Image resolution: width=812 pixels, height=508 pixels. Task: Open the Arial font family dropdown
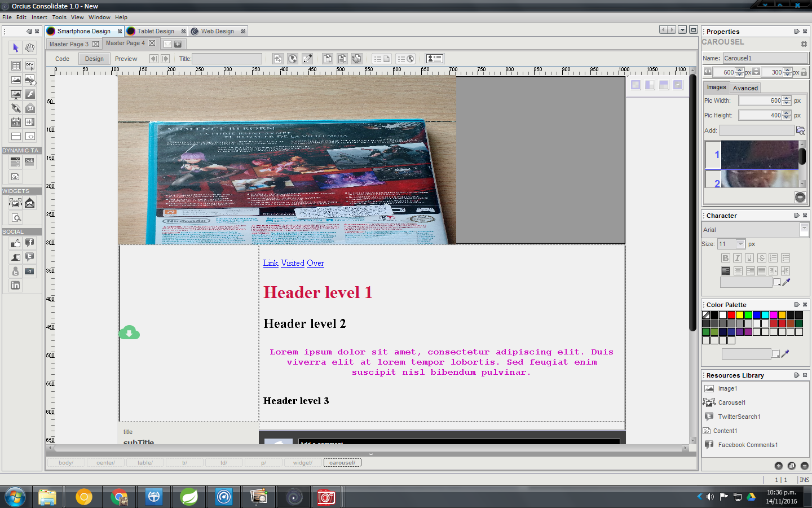[x=804, y=230]
